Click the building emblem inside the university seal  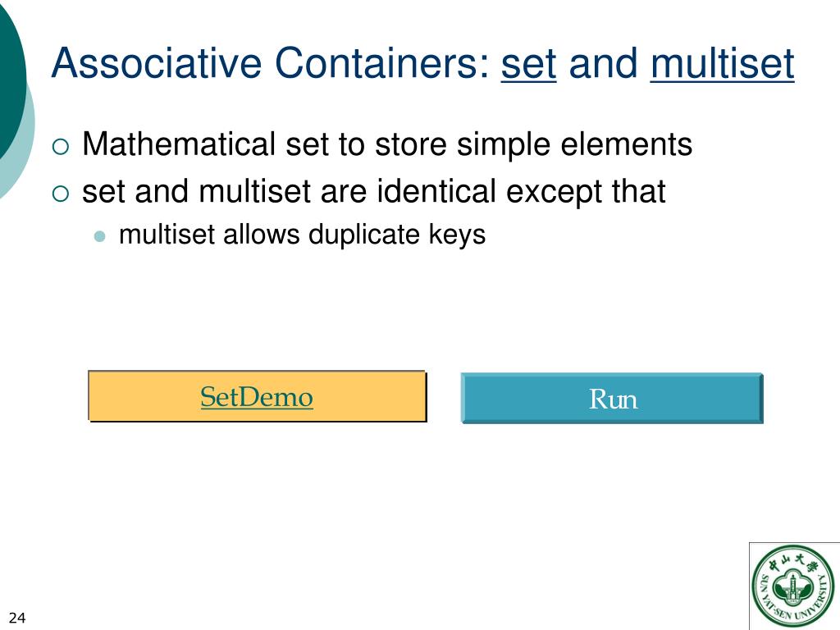pyautogui.click(x=792, y=587)
